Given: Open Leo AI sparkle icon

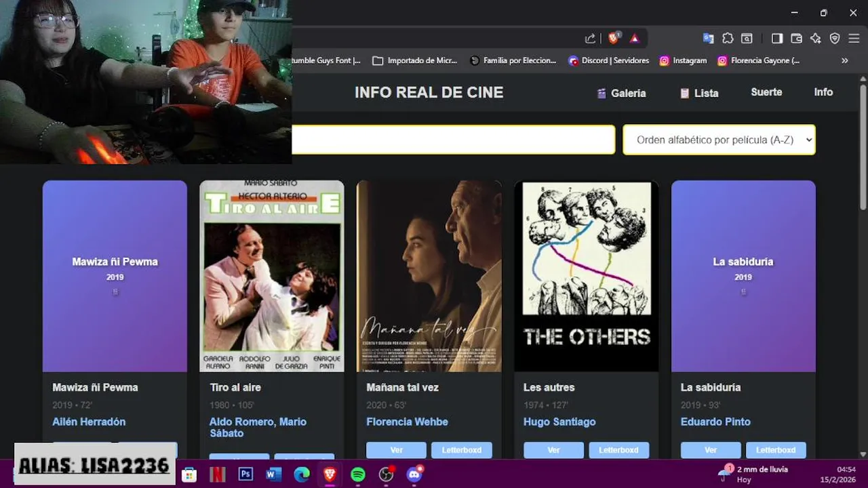Looking at the screenshot, I should click(x=816, y=39).
